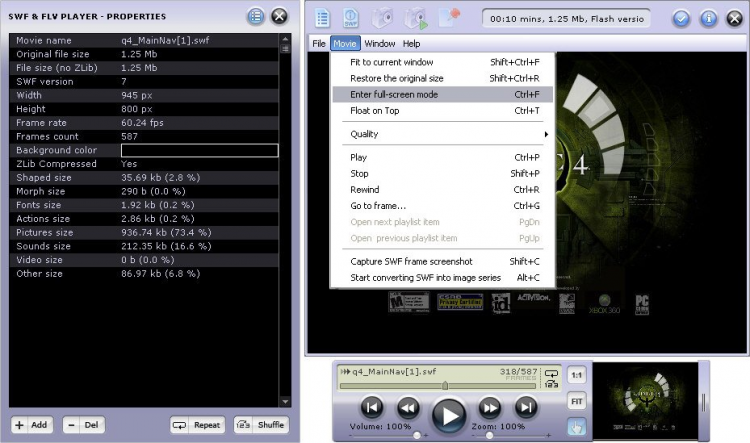Click Properties scrollbar down arrow
The height and width of the screenshot is (443, 750).
[285, 401]
